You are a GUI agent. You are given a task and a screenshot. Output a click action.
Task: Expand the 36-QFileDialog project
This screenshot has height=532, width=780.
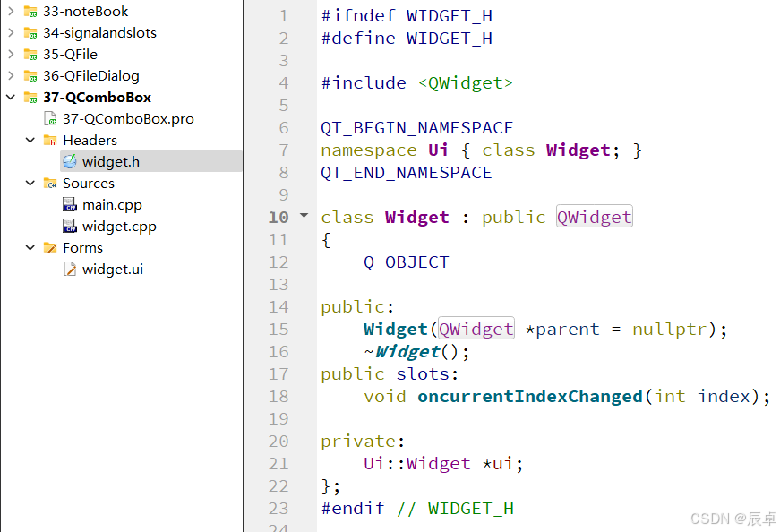point(11,75)
